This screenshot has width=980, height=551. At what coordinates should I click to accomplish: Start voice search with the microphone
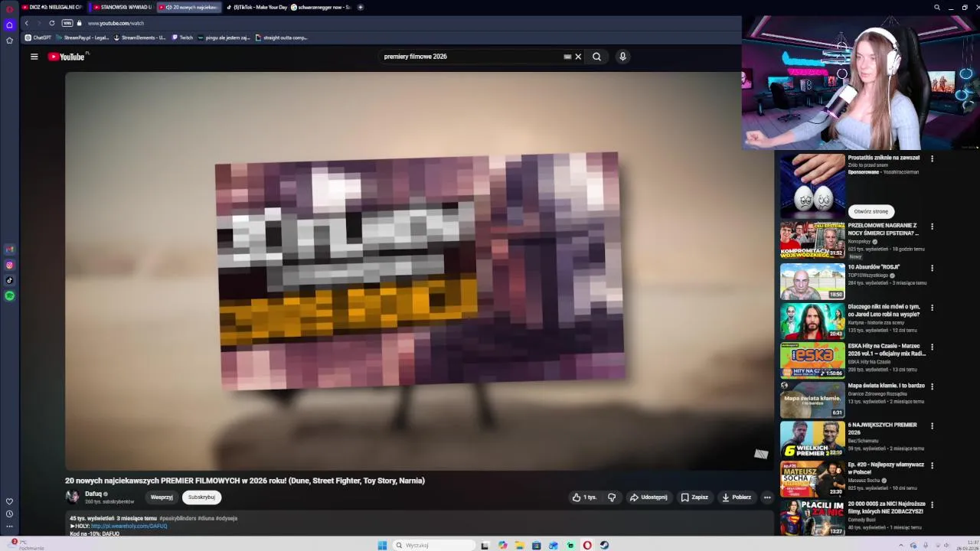tap(622, 57)
